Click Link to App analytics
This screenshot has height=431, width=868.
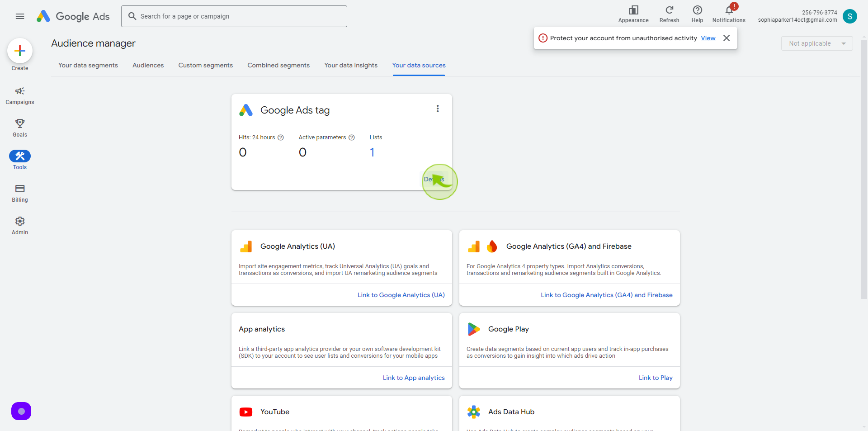414,378
